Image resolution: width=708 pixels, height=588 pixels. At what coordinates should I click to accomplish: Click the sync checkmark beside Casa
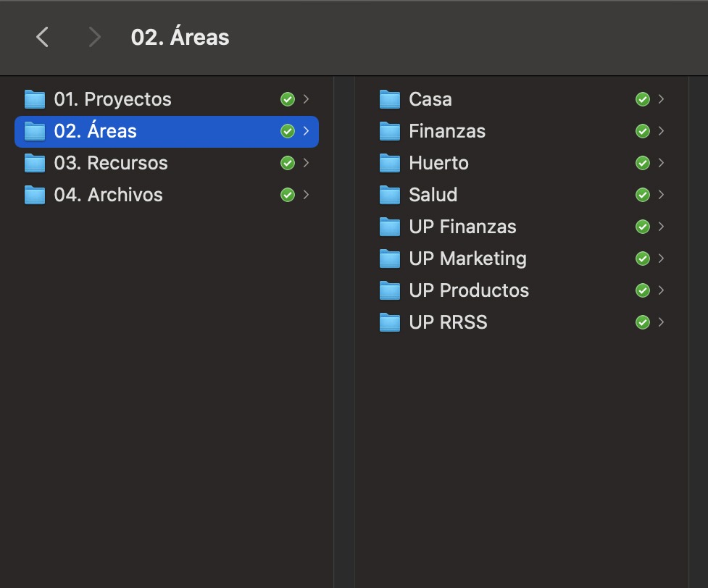[x=643, y=99]
